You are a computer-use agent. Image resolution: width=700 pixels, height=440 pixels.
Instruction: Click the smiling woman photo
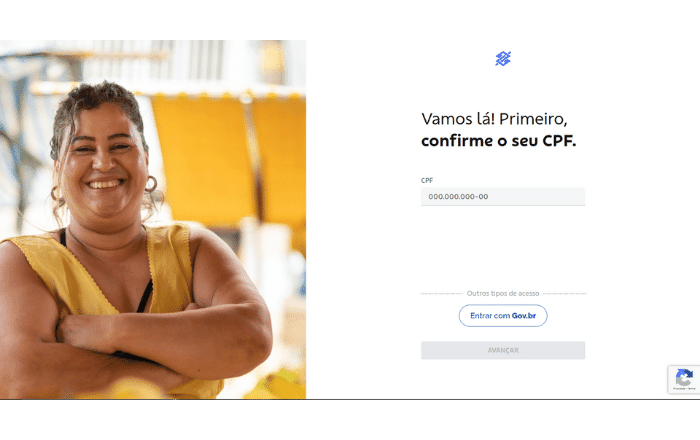tap(153, 220)
